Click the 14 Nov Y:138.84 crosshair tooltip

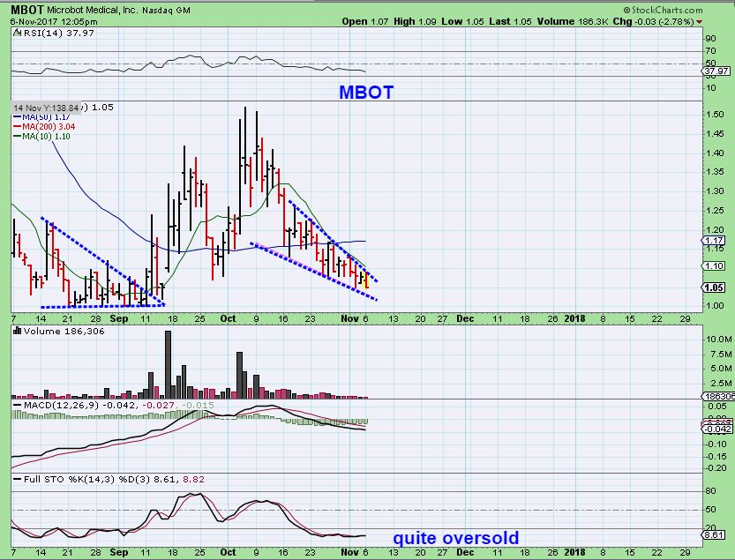pyautogui.click(x=46, y=108)
